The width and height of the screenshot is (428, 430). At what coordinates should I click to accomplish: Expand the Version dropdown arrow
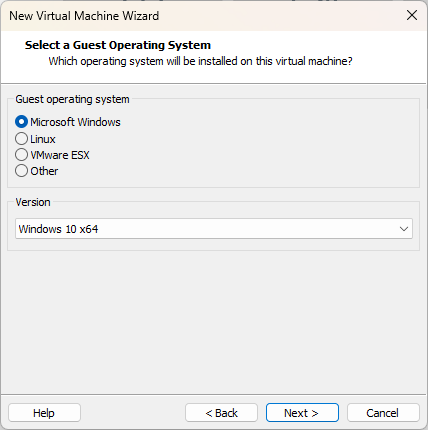coord(404,229)
